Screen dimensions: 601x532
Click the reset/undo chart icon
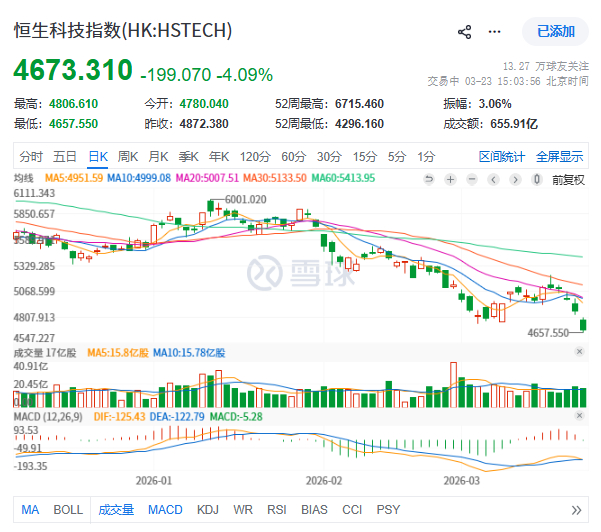(429, 179)
